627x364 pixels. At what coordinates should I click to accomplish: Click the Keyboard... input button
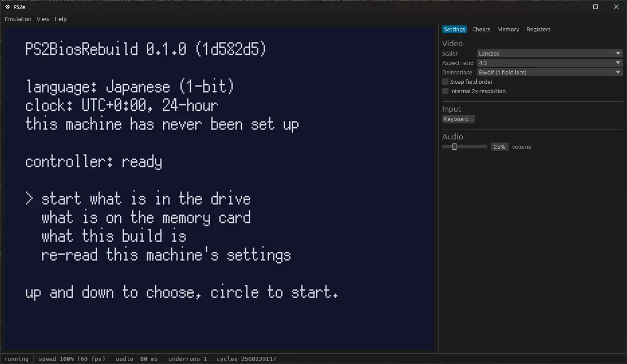pos(458,119)
